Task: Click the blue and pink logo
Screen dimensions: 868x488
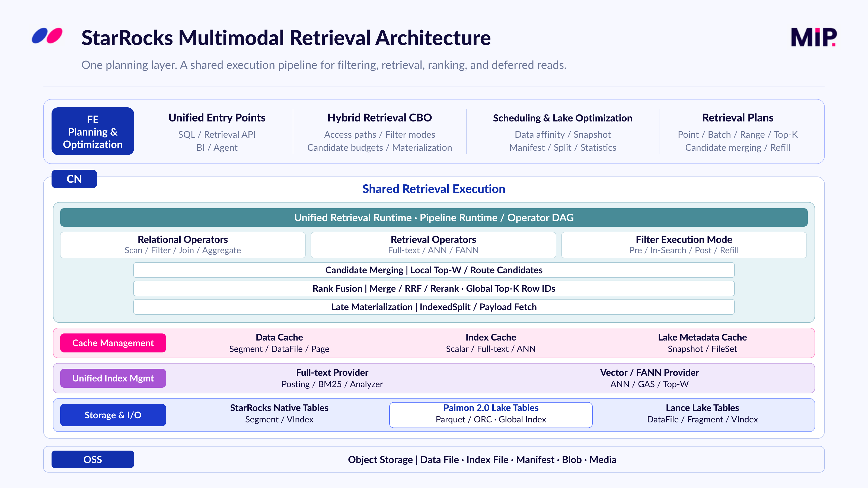Action: [47, 36]
